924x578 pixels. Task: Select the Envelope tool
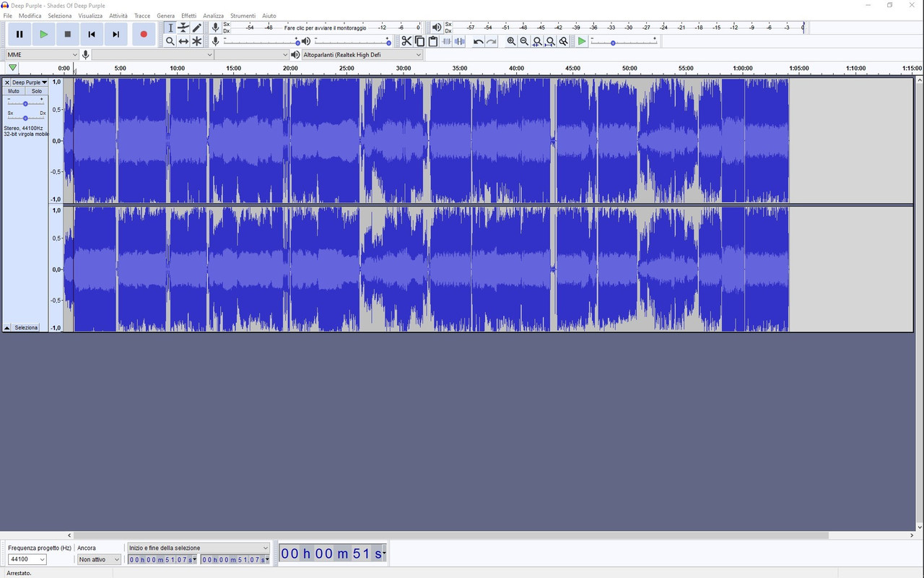(x=183, y=27)
